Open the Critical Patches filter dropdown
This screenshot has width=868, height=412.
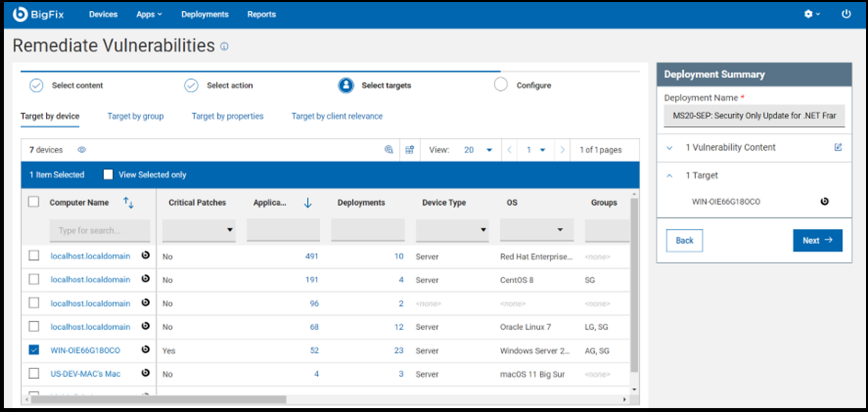[x=199, y=229]
